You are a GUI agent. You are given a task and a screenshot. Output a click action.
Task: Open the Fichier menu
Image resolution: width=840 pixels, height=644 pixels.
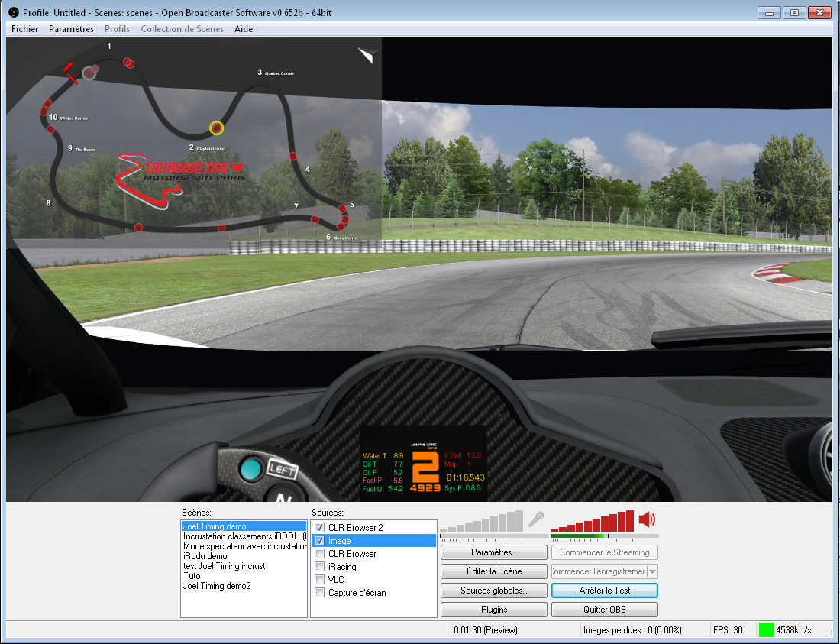[24, 29]
